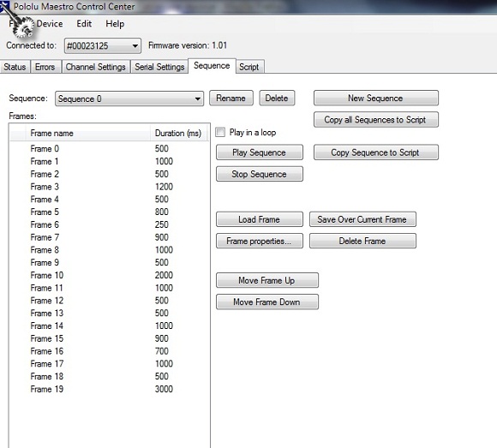
Task: Choose Frame 5 in the list
Action: pyautogui.click(x=110, y=212)
